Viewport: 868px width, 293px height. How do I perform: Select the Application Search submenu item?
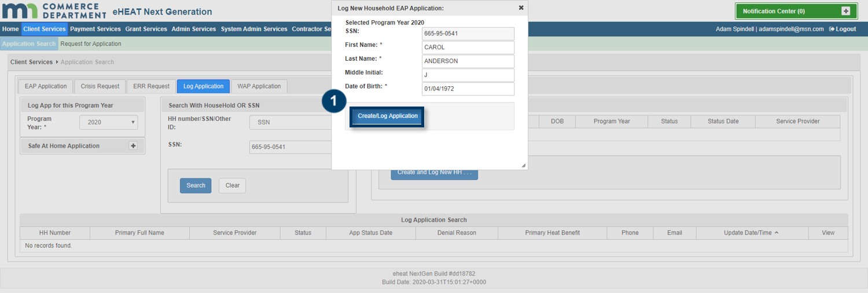29,43
